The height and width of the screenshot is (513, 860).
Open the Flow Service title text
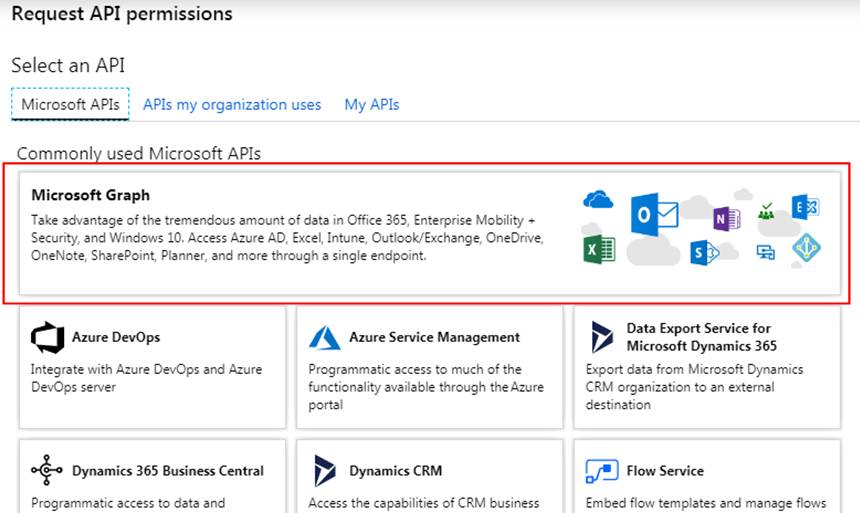pos(665,471)
